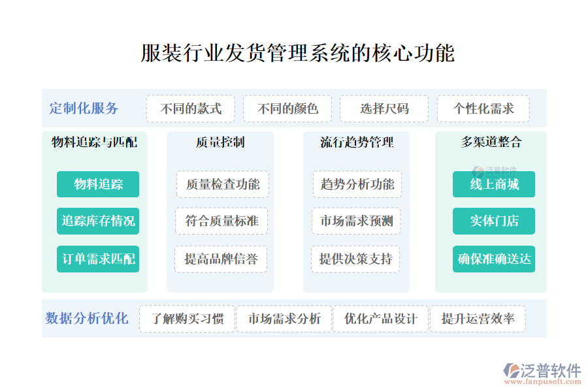Click the 定制化服务 section label
Screen dimensions: 588x392
[x=84, y=108]
